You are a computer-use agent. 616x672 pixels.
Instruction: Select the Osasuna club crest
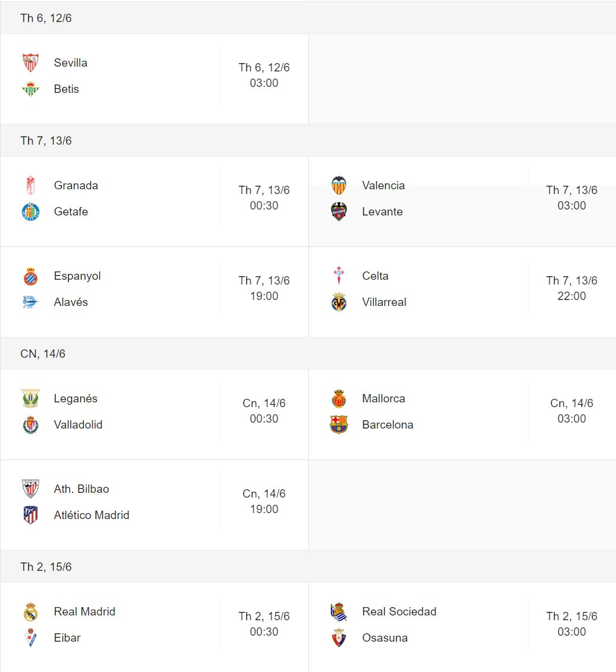339,637
